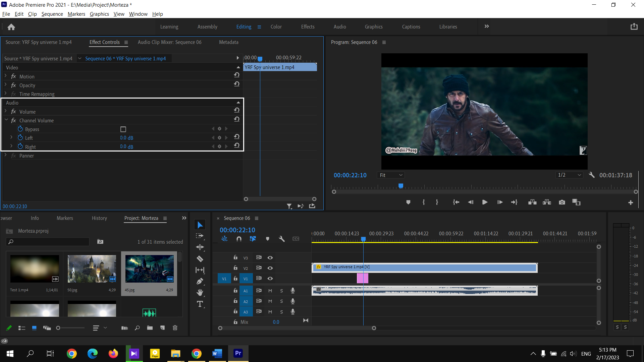
Task: Open the Markers menu
Action: (x=76, y=14)
